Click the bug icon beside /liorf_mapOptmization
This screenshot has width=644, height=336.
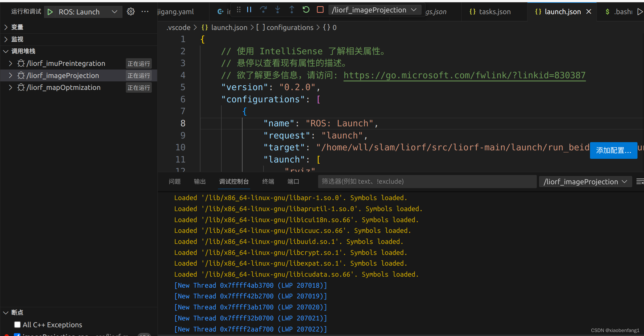21,88
